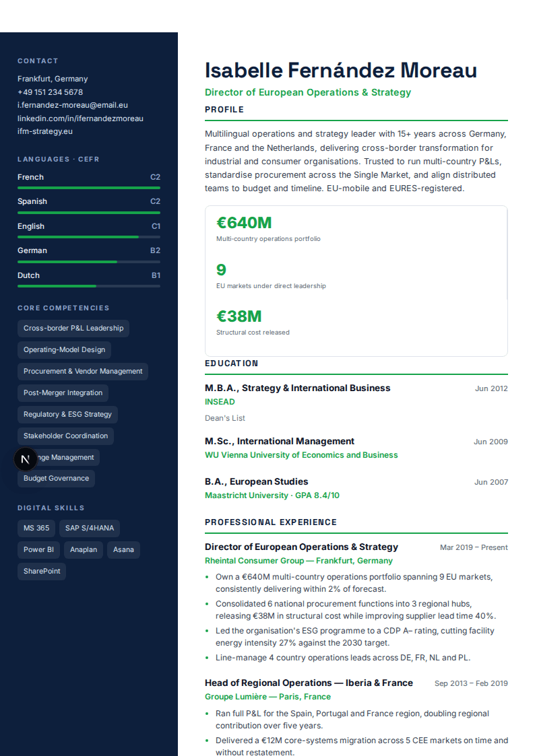
Task: Select the Cross-border P&L Leadership tag
Action: point(73,329)
